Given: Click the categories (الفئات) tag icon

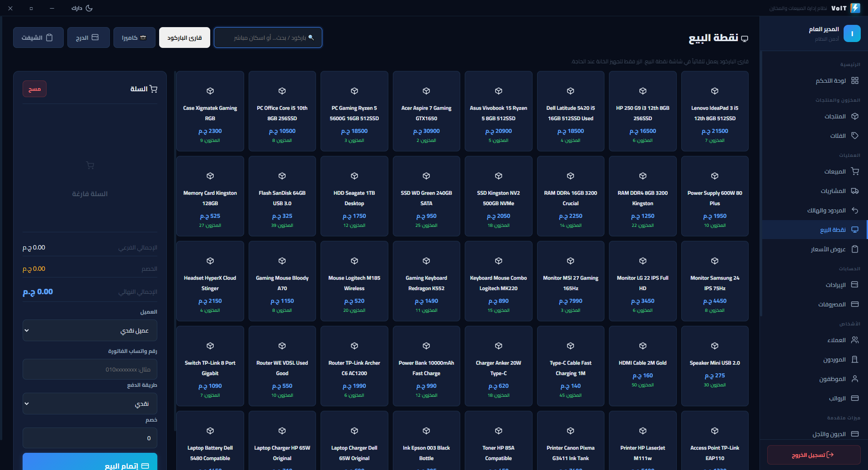Looking at the screenshot, I should 854,136.
